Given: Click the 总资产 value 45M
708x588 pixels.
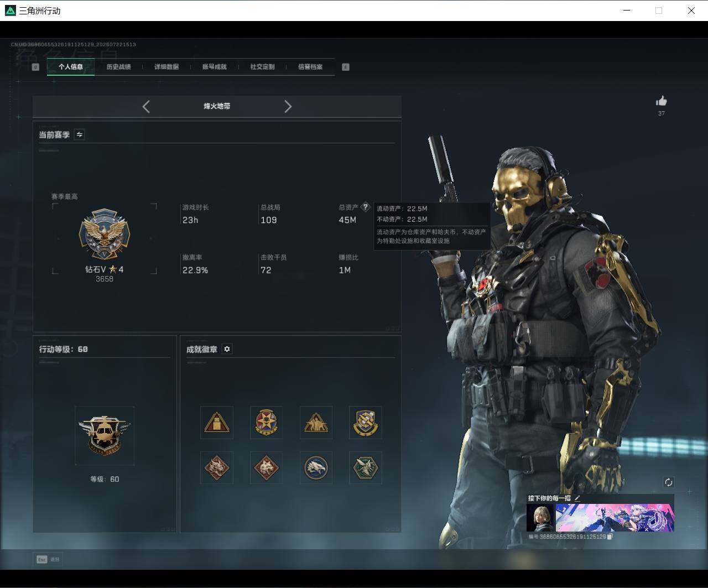Looking at the screenshot, I should (347, 220).
